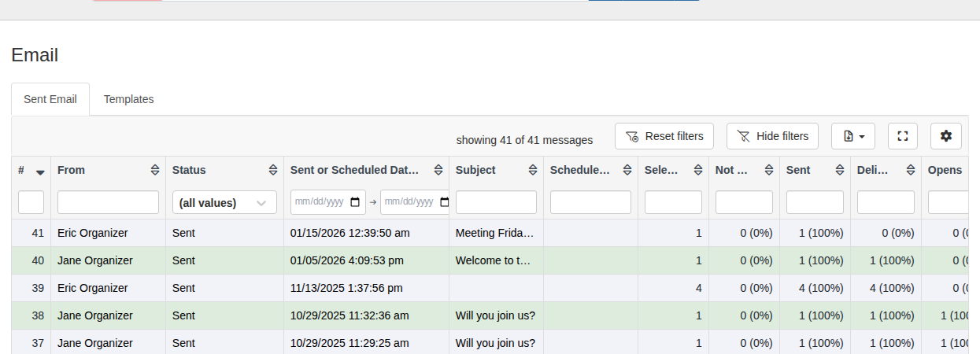Sort the Scheduled column
The height and width of the screenshot is (354, 980).
pyautogui.click(x=627, y=170)
